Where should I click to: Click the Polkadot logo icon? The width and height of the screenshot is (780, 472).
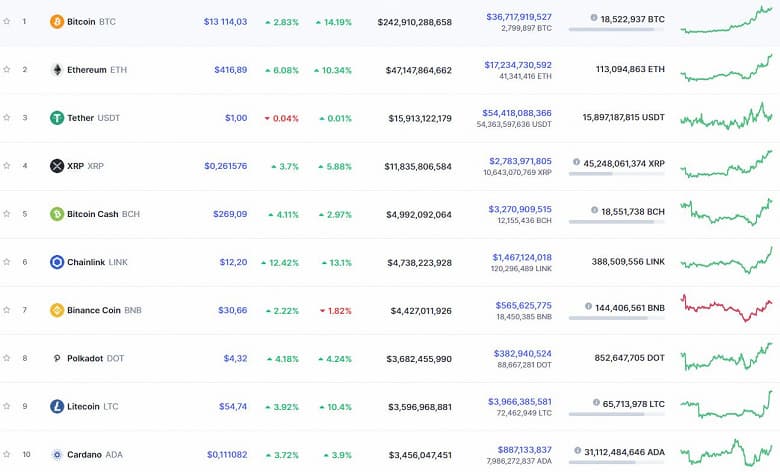pyautogui.click(x=57, y=358)
